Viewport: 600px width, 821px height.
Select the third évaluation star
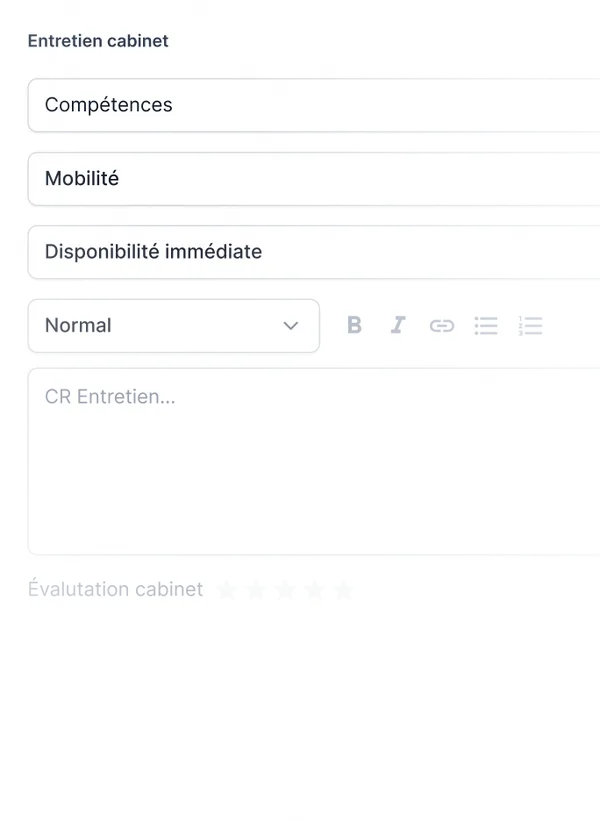pyautogui.click(x=285, y=590)
